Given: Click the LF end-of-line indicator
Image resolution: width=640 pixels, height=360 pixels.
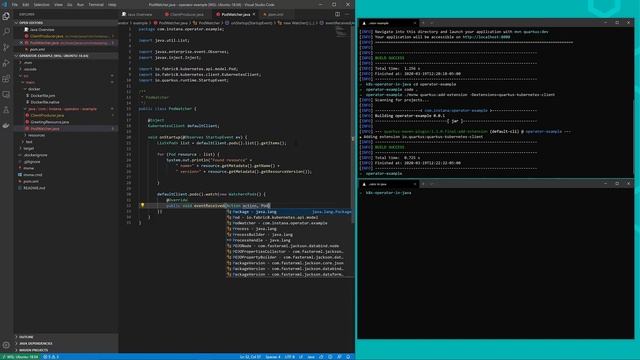Looking at the screenshot, I should (301, 357).
